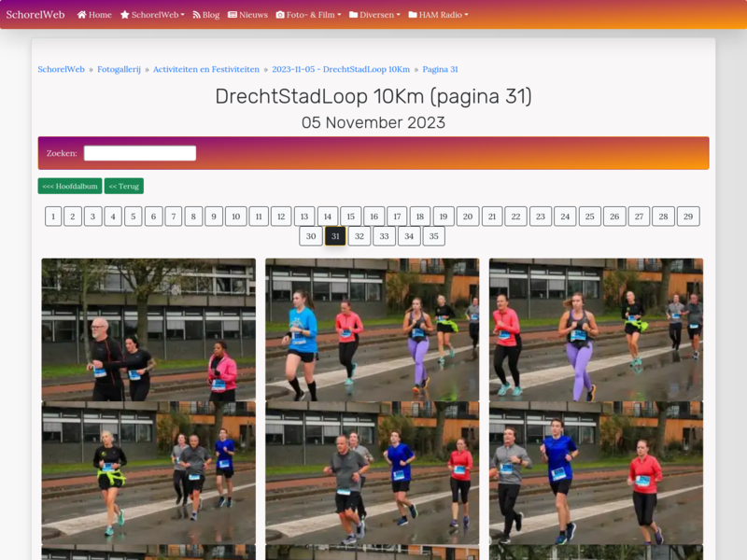The image size is (747, 560).
Task: Open the Home menu item
Action: coord(94,15)
